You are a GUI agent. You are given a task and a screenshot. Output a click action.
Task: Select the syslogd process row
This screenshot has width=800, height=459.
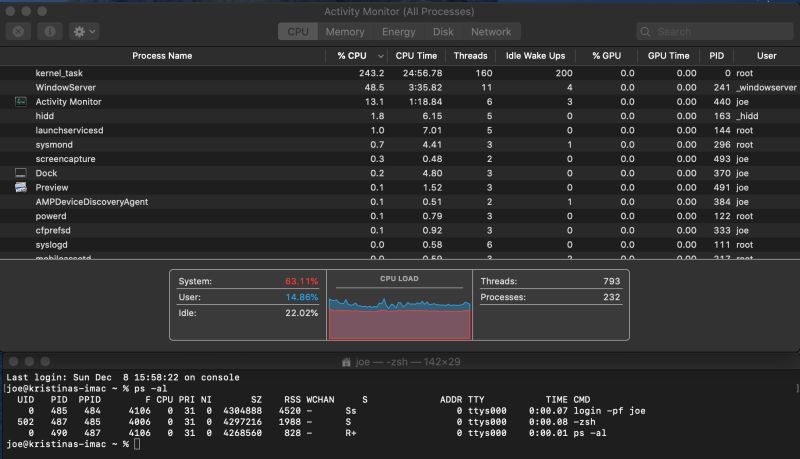coord(400,244)
